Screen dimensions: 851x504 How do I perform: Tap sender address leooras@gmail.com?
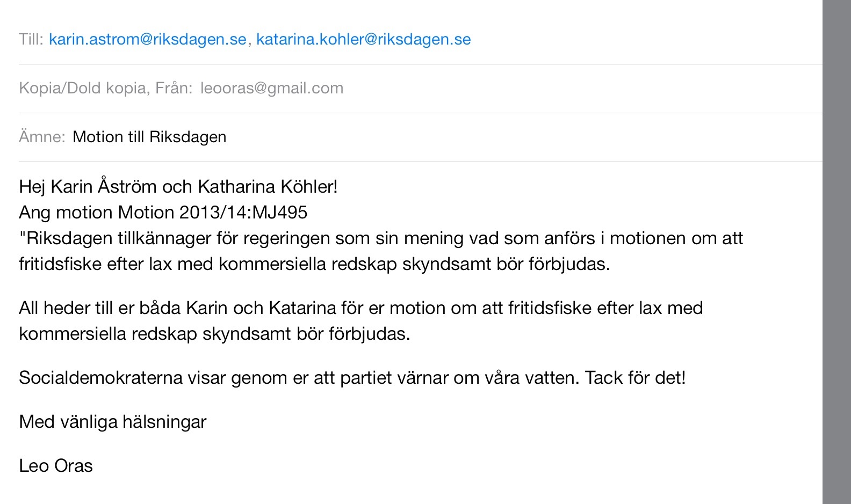pos(271,88)
